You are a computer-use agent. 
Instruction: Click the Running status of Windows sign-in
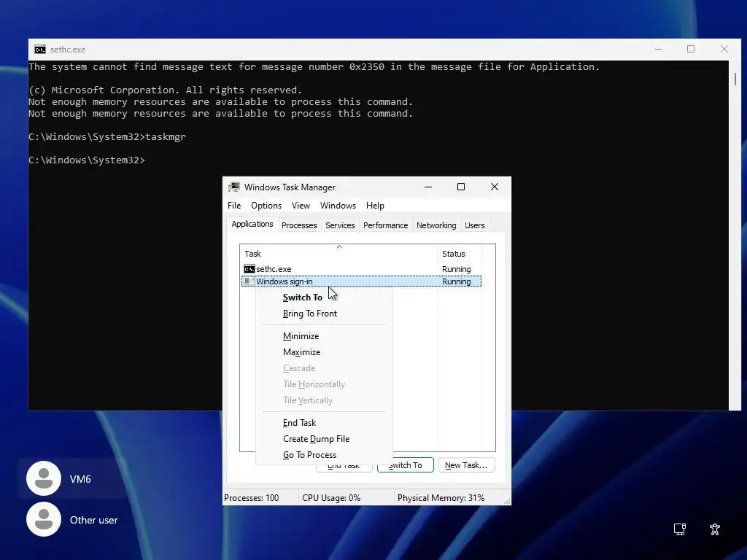pos(457,281)
